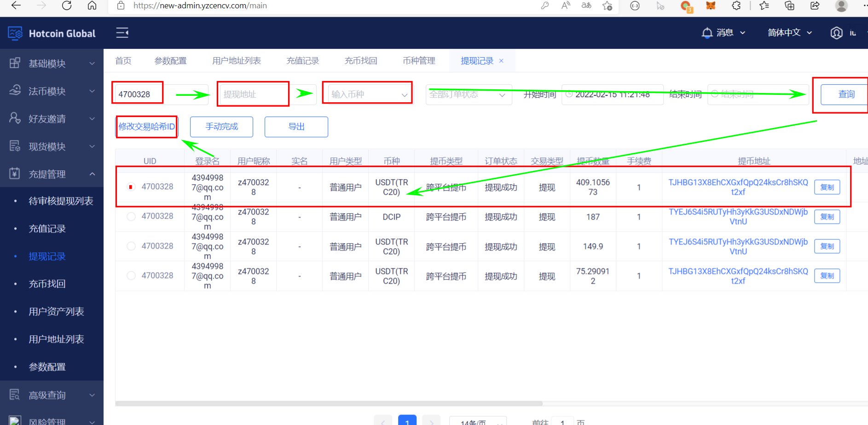Select the radio button for the DCIP row
This screenshot has width=868, height=425.
pos(131,216)
